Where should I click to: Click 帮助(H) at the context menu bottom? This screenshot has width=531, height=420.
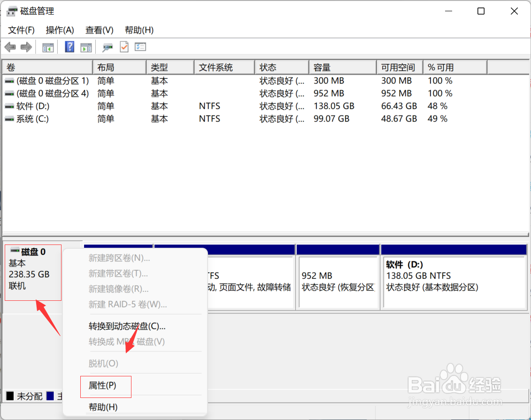(102, 407)
